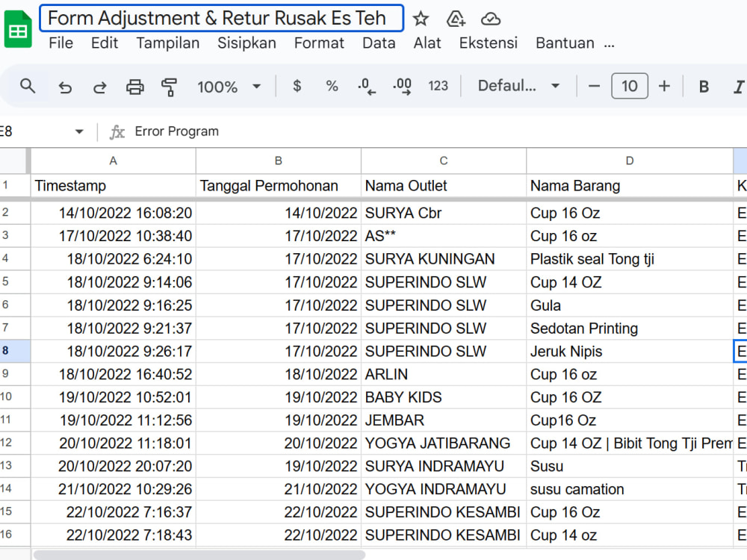The image size is (747, 560).
Task: Activate the paint format tool
Action: tap(169, 87)
